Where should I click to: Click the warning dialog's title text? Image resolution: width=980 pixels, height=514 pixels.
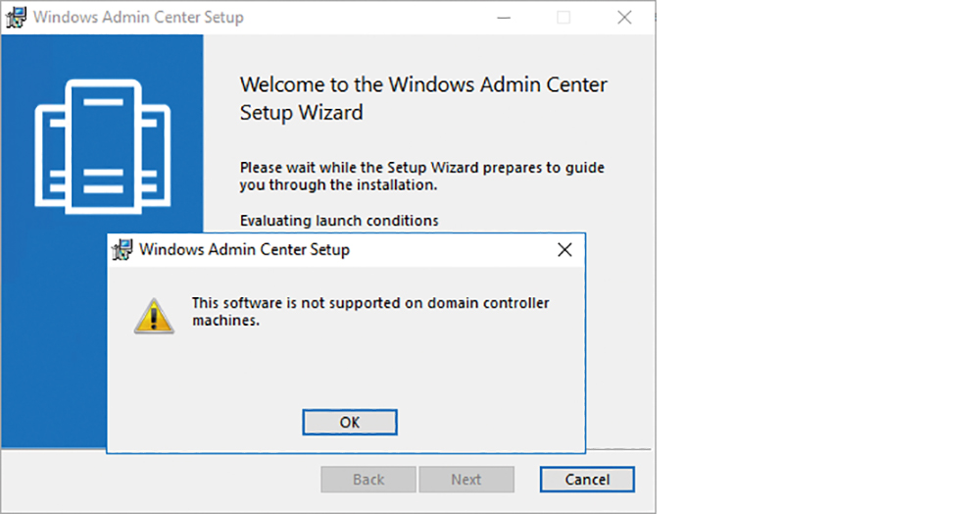point(244,249)
